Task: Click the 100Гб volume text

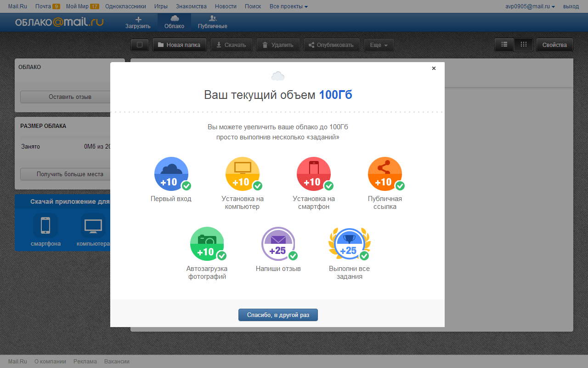Action: pos(336,95)
